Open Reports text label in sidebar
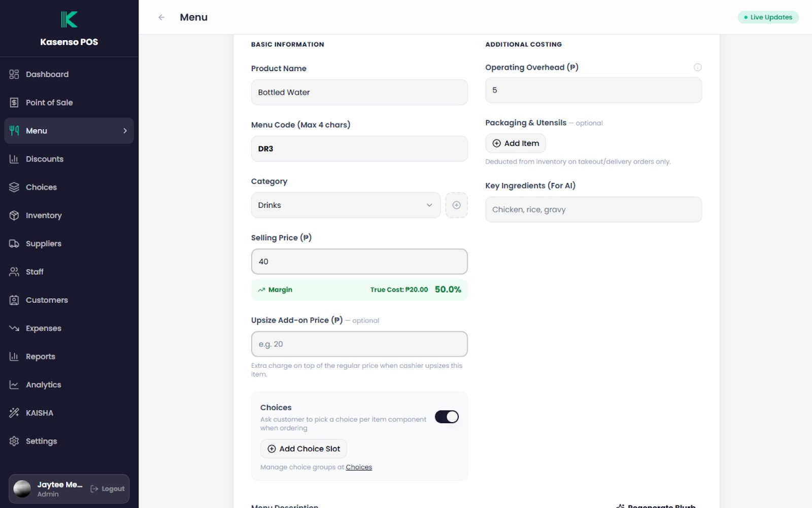This screenshot has height=508, width=812. (41, 357)
